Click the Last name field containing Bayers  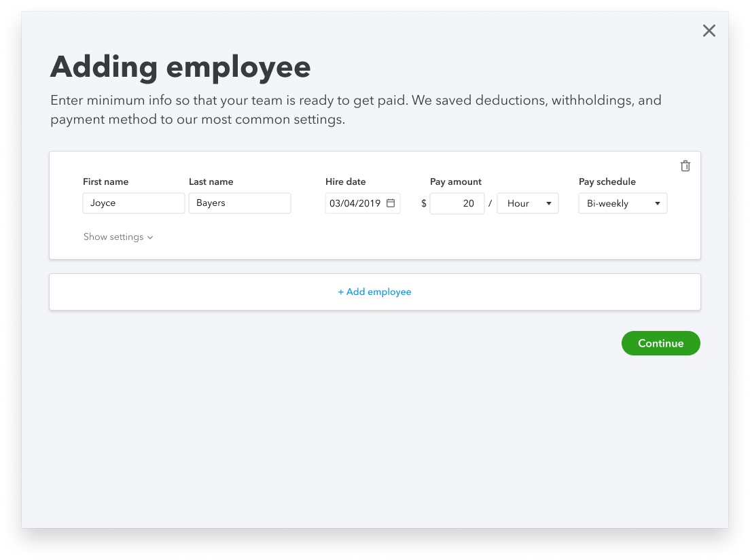tap(240, 203)
